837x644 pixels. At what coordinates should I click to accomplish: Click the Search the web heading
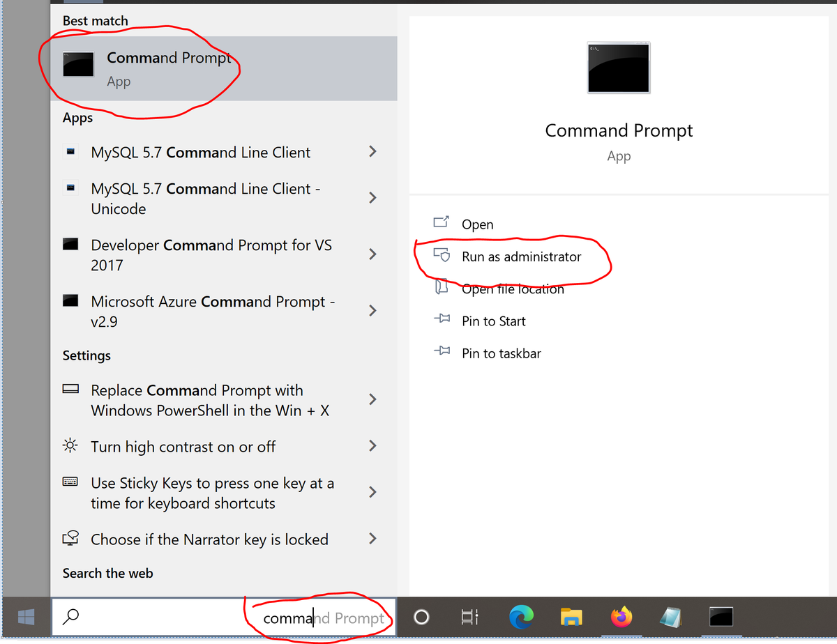pyautogui.click(x=108, y=573)
